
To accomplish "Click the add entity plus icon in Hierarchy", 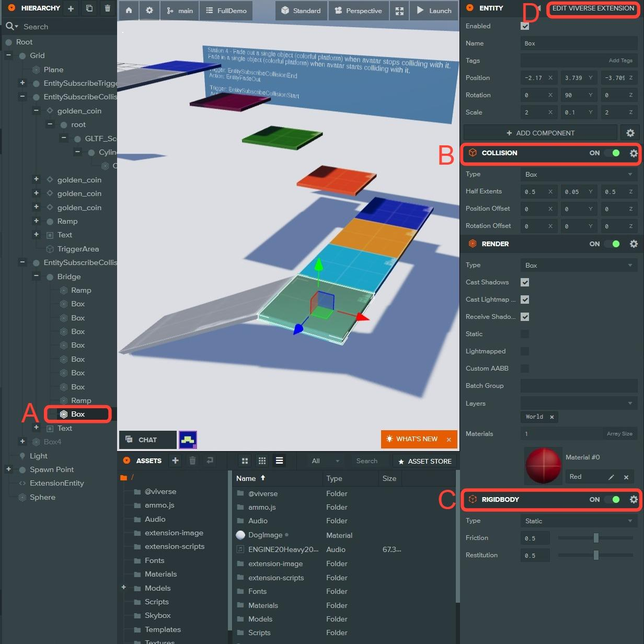I will click(x=71, y=8).
